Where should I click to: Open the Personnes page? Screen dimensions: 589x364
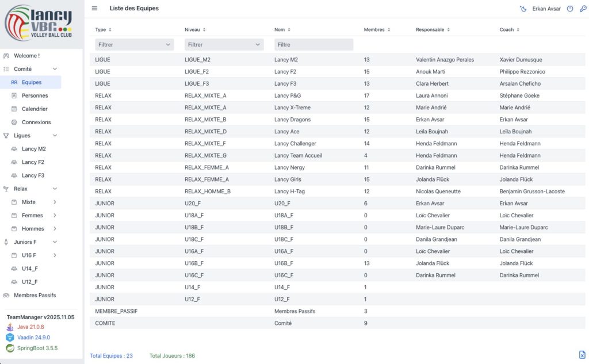click(35, 95)
